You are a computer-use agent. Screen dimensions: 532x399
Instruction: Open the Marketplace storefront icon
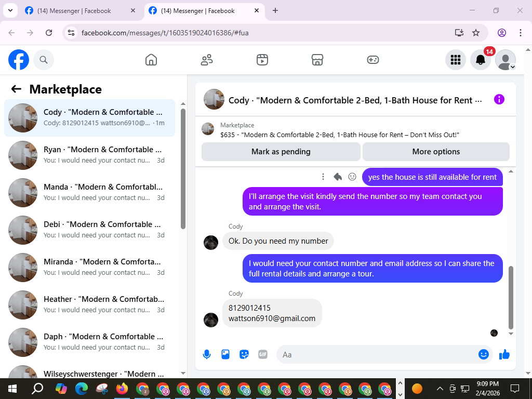point(317,60)
